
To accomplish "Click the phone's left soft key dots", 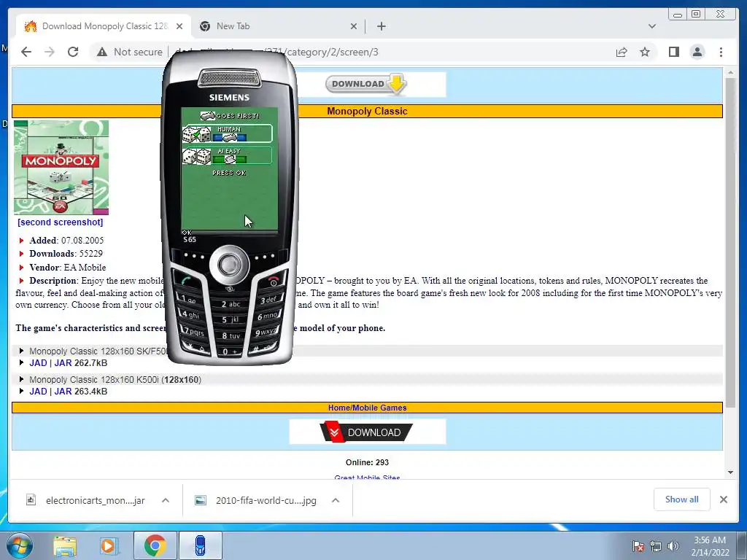I will (194, 257).
